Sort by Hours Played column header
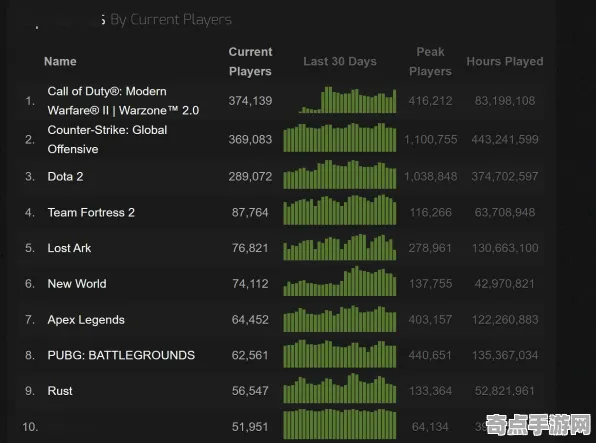 pyautogui.click(x=505, y=61)
